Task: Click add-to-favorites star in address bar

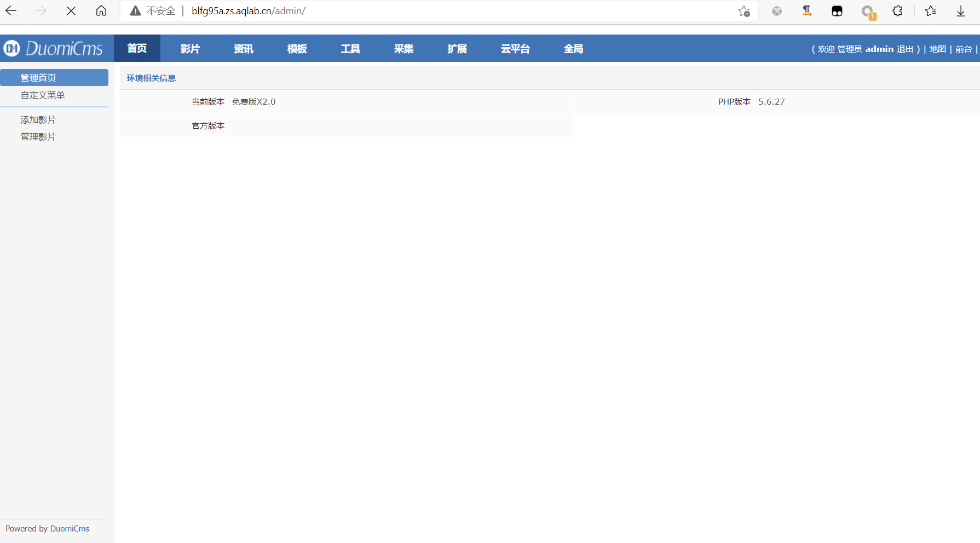Action: pos(743,11)
